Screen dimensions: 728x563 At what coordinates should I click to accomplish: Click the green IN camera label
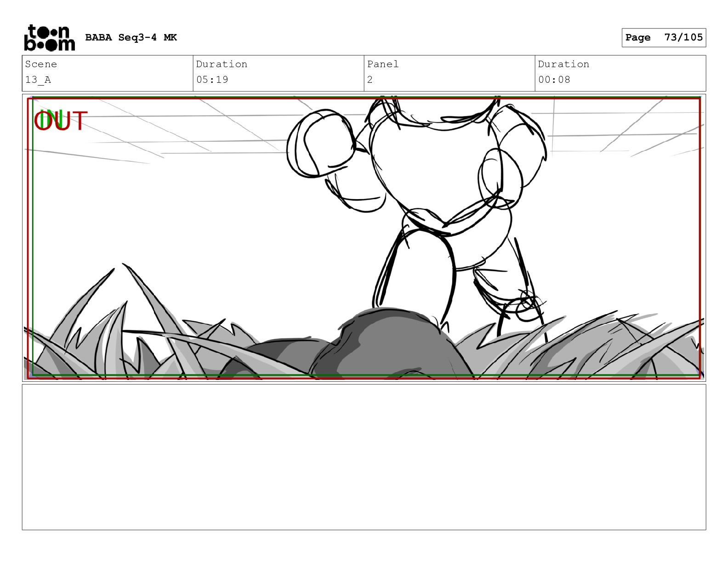click(51, 119)
